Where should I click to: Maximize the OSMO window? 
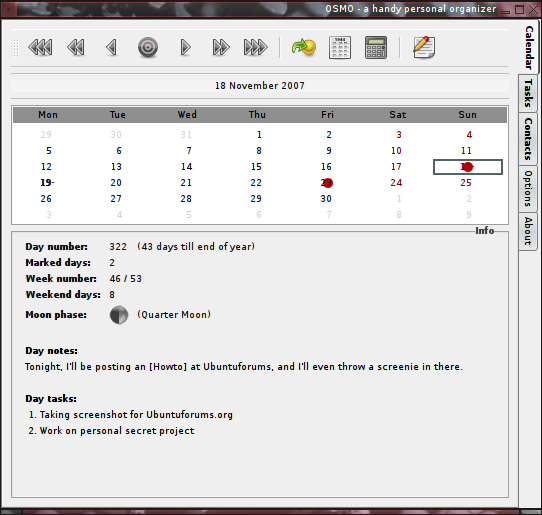point(519,9)
